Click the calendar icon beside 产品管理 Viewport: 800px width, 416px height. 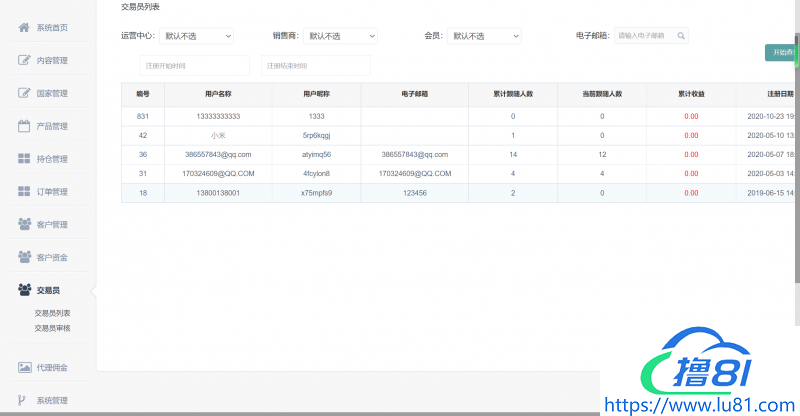[24, 126]
